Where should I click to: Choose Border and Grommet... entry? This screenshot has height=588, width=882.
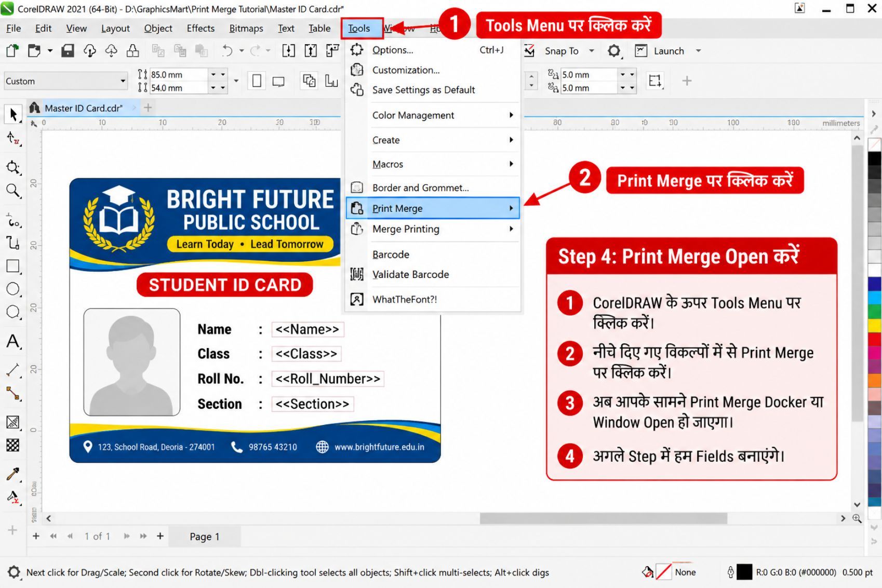(433, 188)
